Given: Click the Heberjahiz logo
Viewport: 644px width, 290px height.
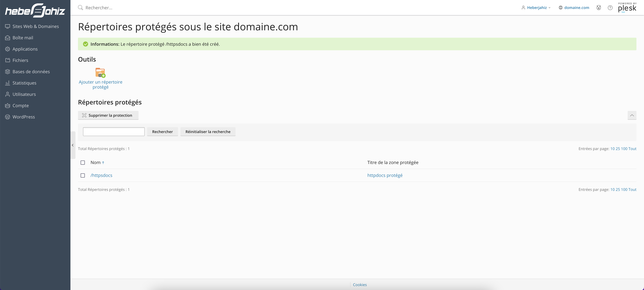Looking at the screenshot, I should pos(35,11).
